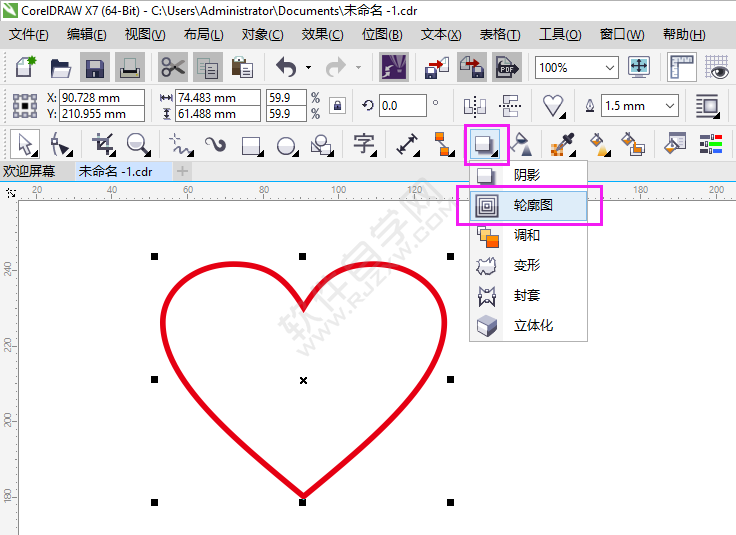Image resolution: width=736 pixels, height=535 pixels.
Task: Click the X position field 90.728 mm
Action: tap(102, 98)
